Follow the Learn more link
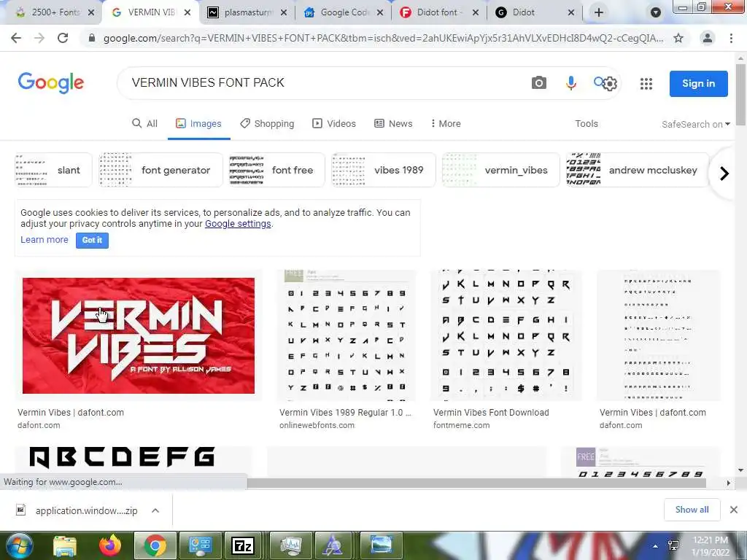This screenshot has height=560, width=747. click(x=44, y=239)
